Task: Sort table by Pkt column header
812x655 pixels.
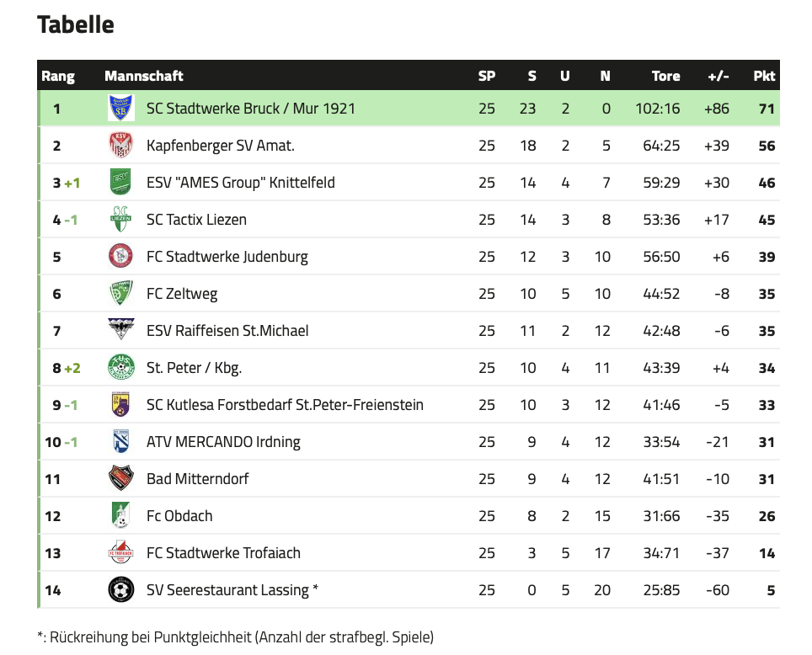Action: [x=764, y=76]
